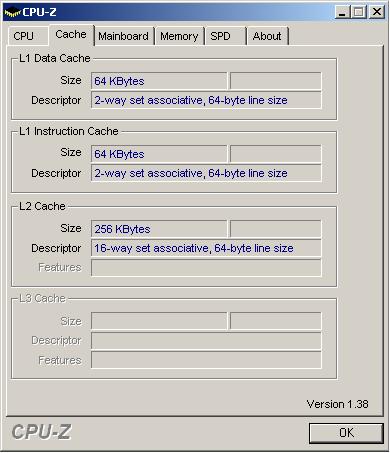This screenshot has height=453, width=390.
Task: Click the L1 Data Cache size field
Action: click(x=159, y=81)
